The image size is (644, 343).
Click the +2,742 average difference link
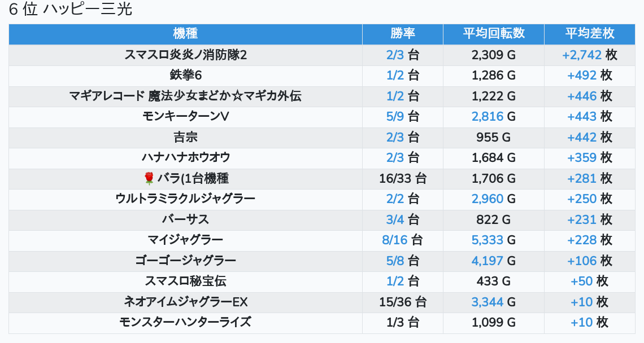581,55
